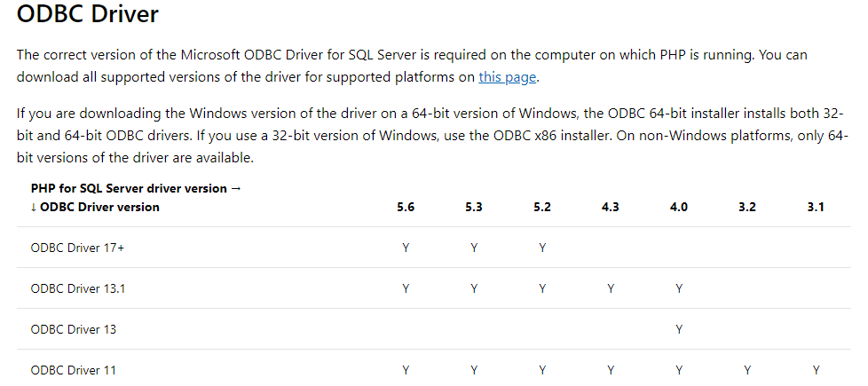Click the Y for ODBC Driver 11 under 3.1
Screen dimensions: 868x386
click(816, 370)
